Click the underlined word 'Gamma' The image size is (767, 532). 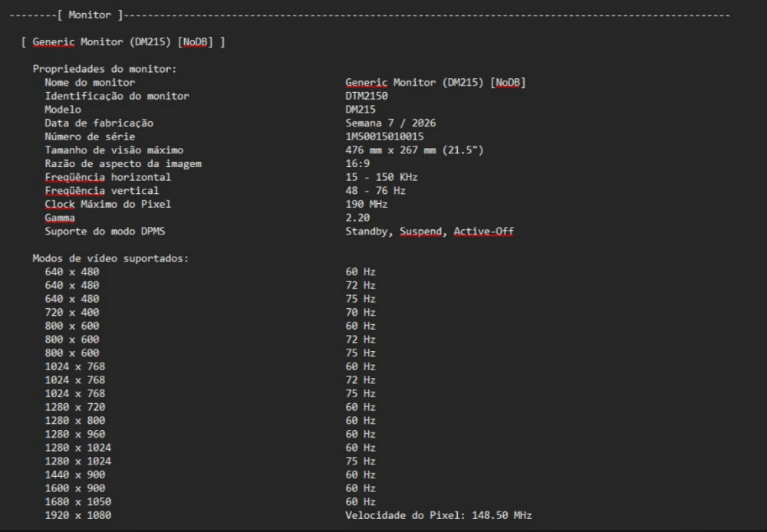pyautogui.click(x=60, y=218)
